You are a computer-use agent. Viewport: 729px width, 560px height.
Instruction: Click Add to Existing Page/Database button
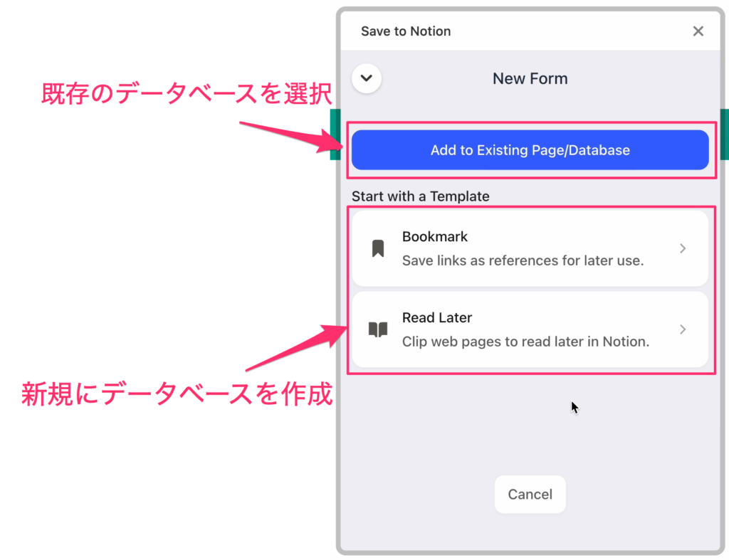[530, 150]
